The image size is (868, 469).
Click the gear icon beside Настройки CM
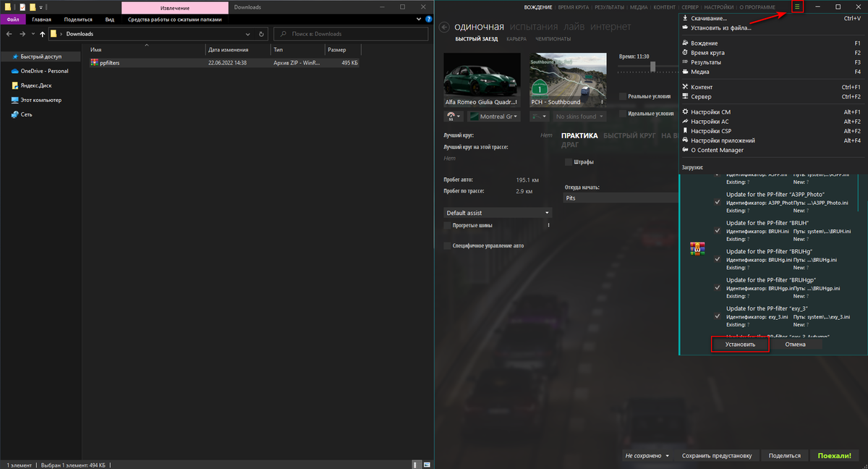point(685,112)
